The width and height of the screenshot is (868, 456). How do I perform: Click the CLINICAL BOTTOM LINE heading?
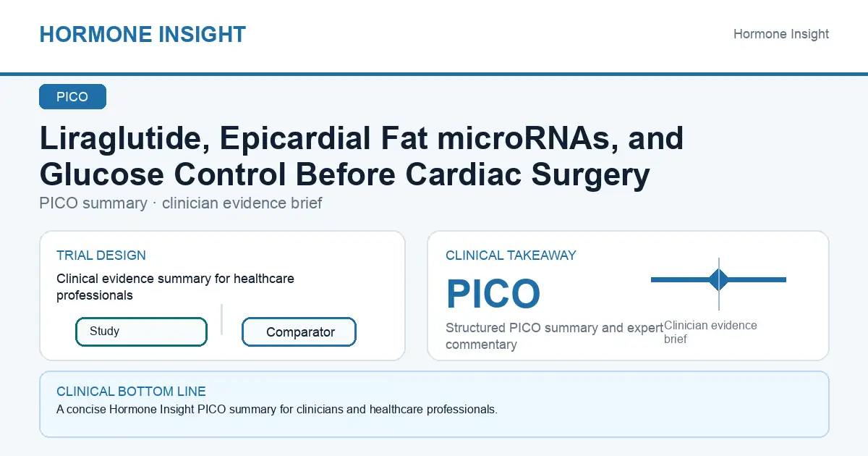coord(131,392)
